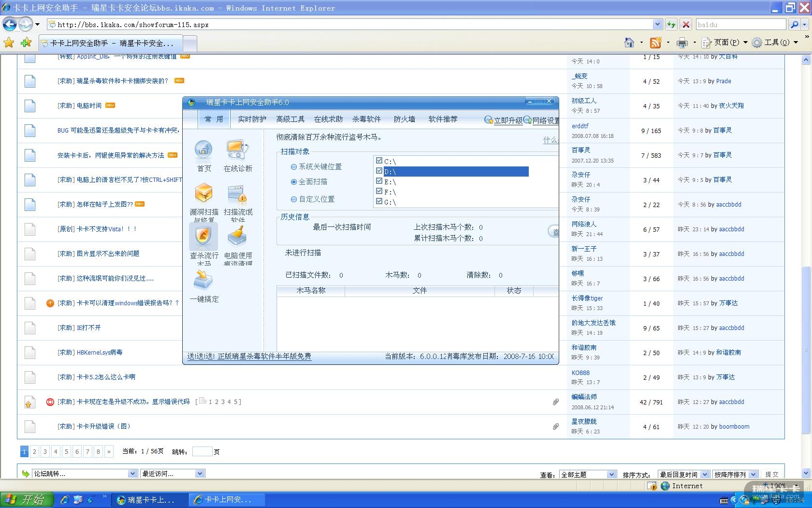Viewport: 812px width, 508px height.
Task: Toggle the D:\ drive checkbox
Action: click(379, 171)
